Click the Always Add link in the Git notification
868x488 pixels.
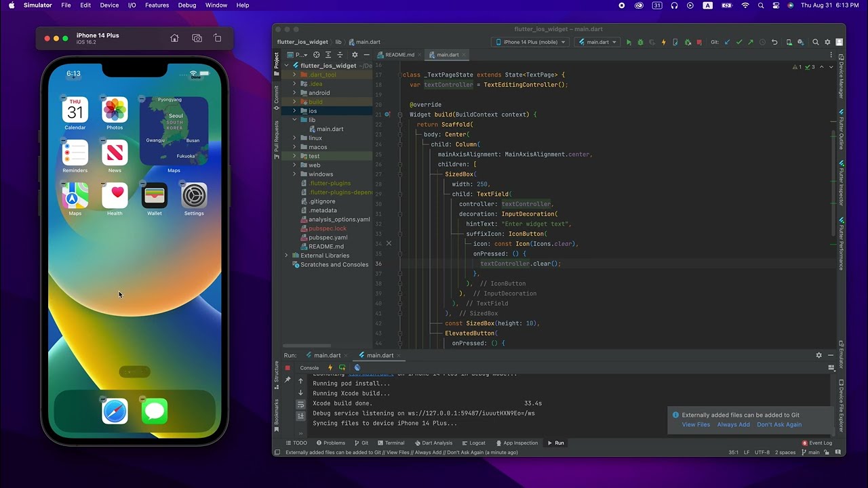[x=733, y=425]
